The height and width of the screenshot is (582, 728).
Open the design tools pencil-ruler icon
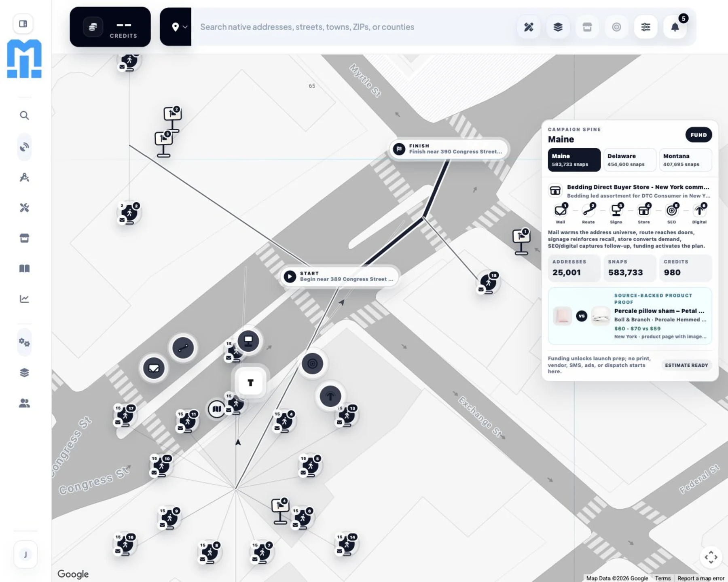coord(529,27)
